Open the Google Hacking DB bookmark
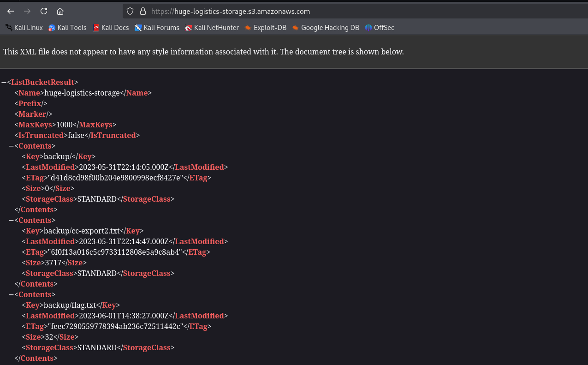 click(326, 28)
